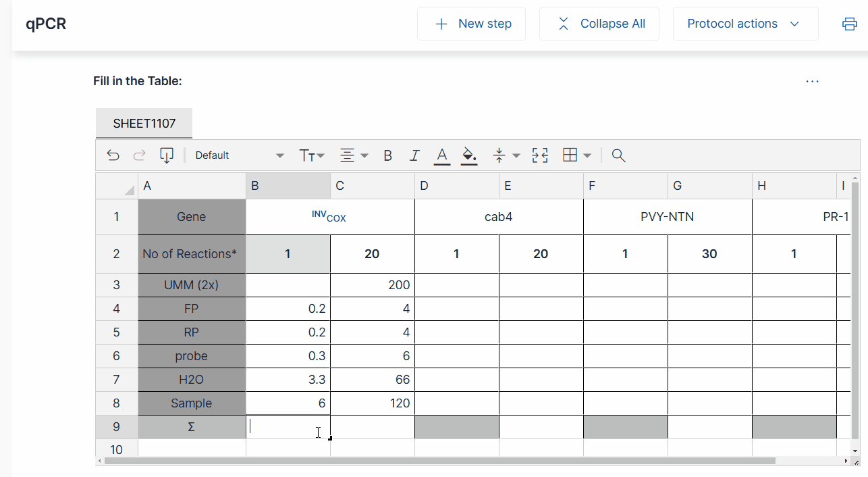The image size is (868, 477).
Task: Click the New step button
Action: point(471,23)
